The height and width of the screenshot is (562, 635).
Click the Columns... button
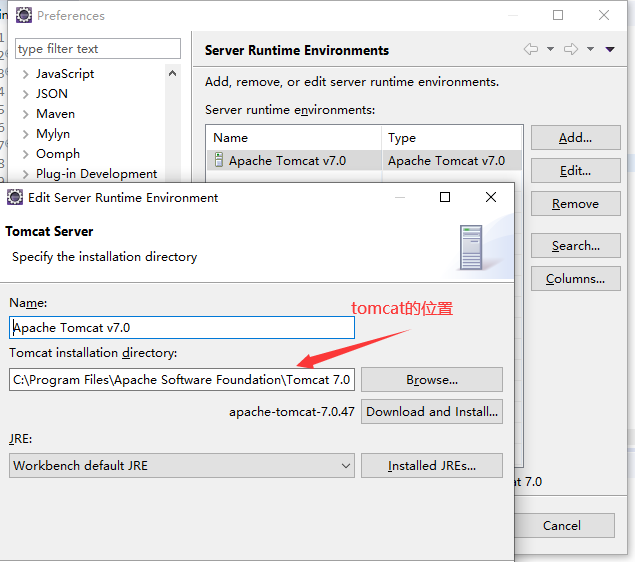(575, 279)
